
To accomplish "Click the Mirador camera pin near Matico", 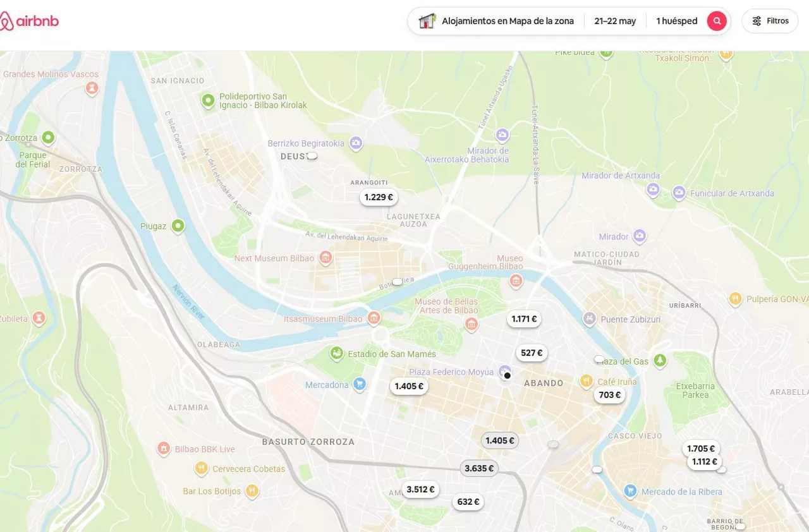I will coord(640,236).
